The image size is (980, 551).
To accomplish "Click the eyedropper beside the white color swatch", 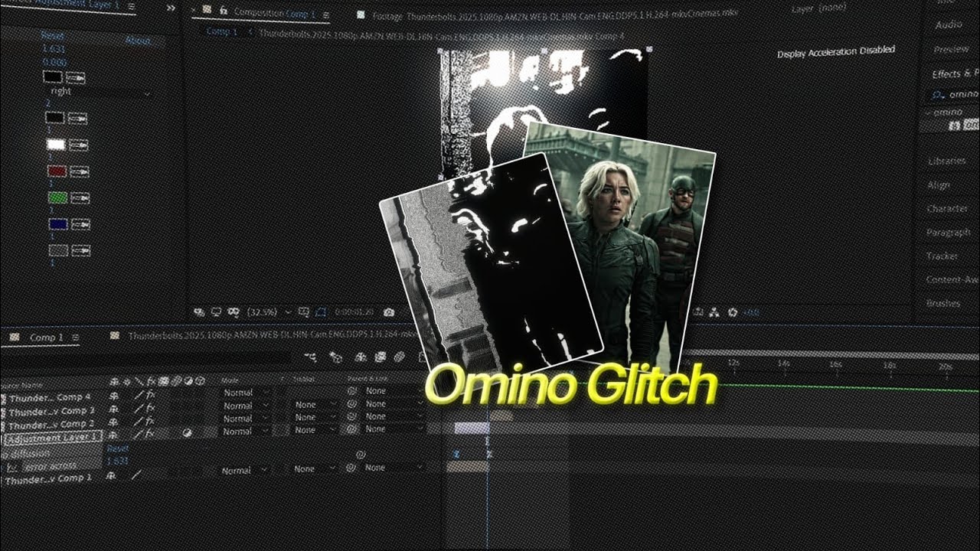I will 77,145.
